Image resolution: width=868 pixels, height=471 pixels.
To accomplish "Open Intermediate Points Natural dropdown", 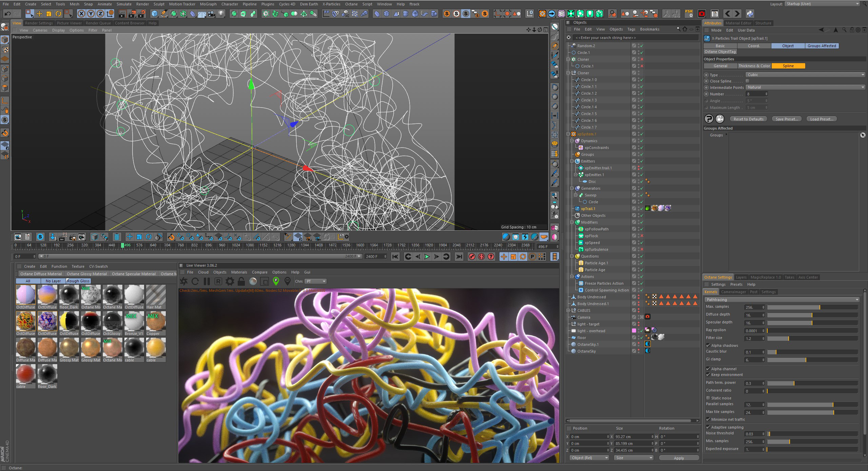I will (805, 87).
